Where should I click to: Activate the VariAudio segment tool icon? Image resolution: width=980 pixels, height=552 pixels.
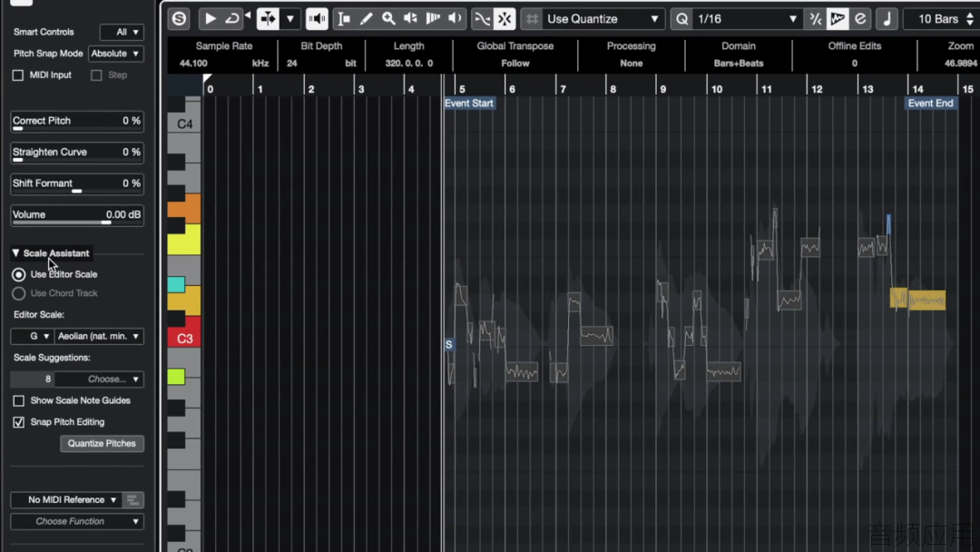268,19
